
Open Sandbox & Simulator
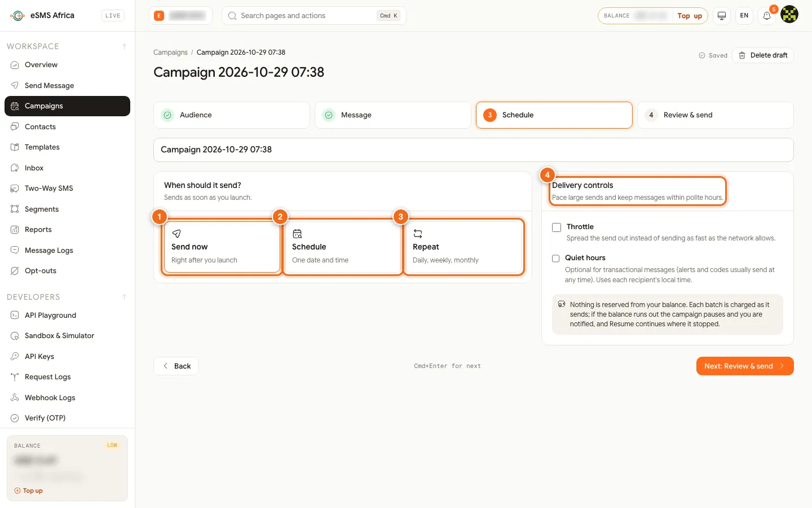tap(67, 336)
